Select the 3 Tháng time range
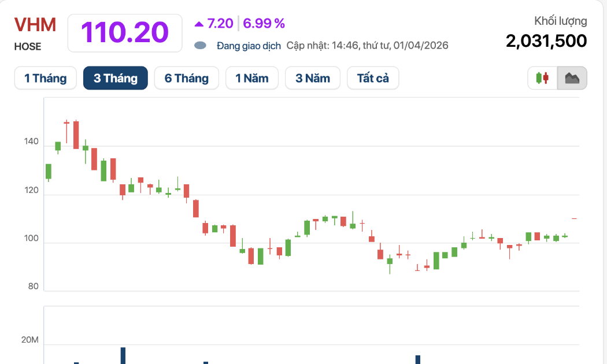 116,78
